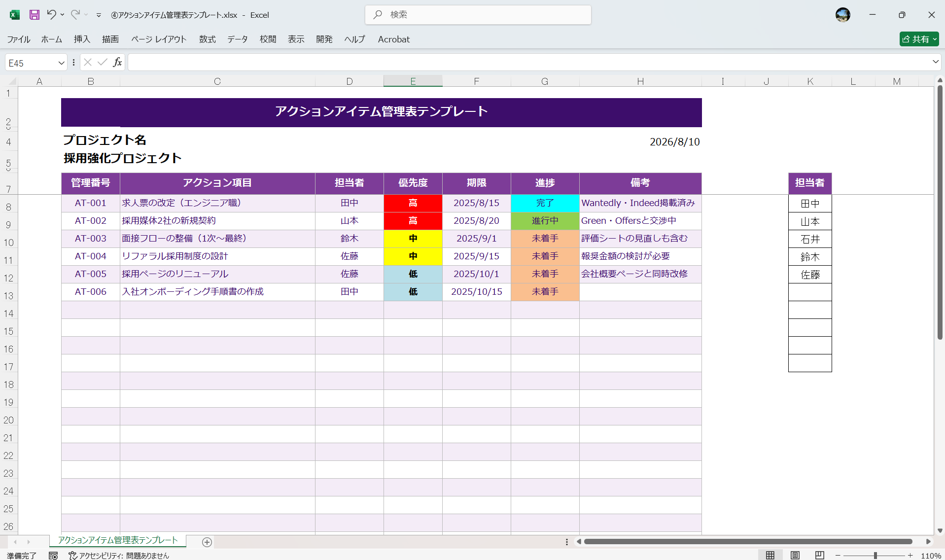
Task: Click the date 2026/8/10 cell
Action: [675, 142]
